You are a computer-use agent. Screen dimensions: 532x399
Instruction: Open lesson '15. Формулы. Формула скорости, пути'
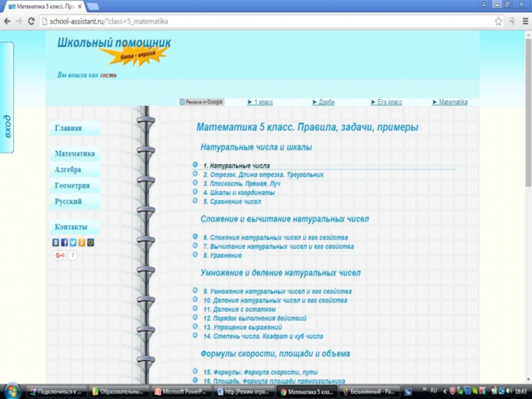[261, 372]
